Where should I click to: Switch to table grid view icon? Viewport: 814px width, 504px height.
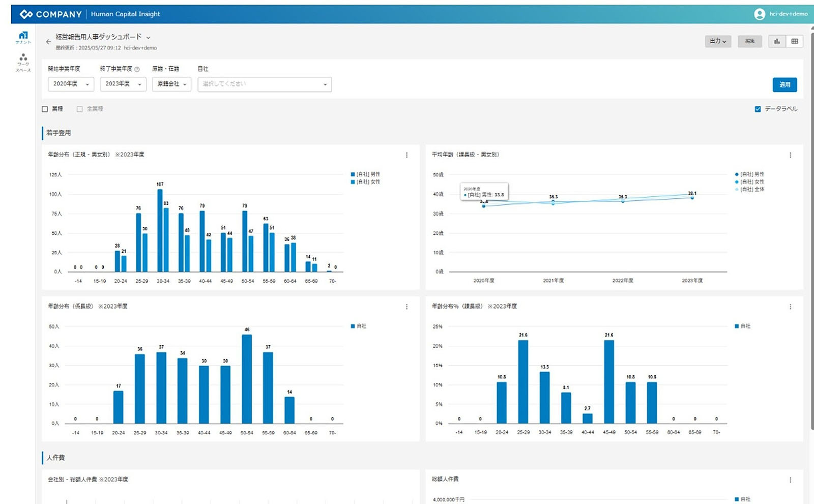tap(795, 41)
